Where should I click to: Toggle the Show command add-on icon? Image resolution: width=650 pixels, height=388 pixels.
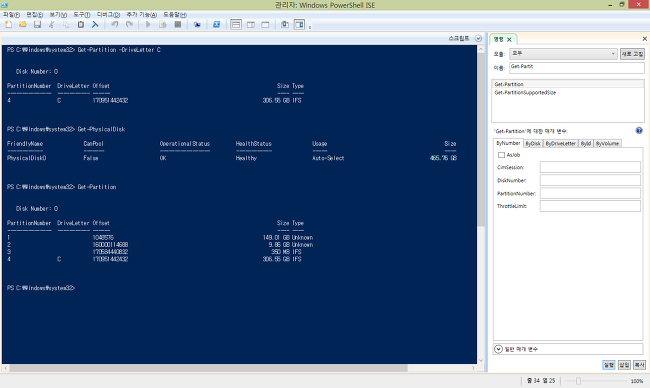(x=299, y=24)
